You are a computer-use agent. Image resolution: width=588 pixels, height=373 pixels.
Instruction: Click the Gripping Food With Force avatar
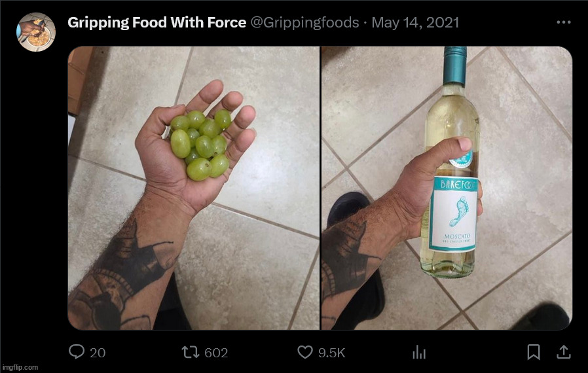[36, 31]
